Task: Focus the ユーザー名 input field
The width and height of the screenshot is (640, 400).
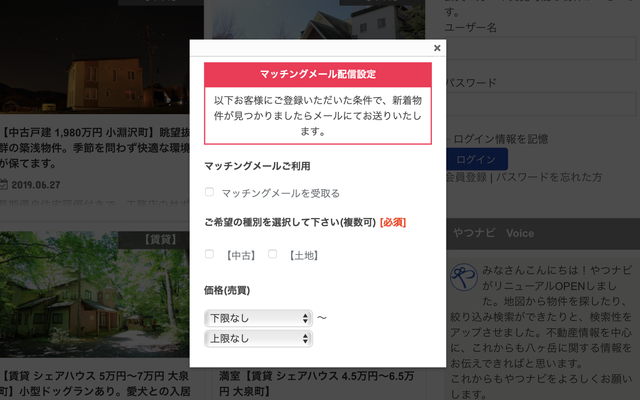Action: coord(541,48)
